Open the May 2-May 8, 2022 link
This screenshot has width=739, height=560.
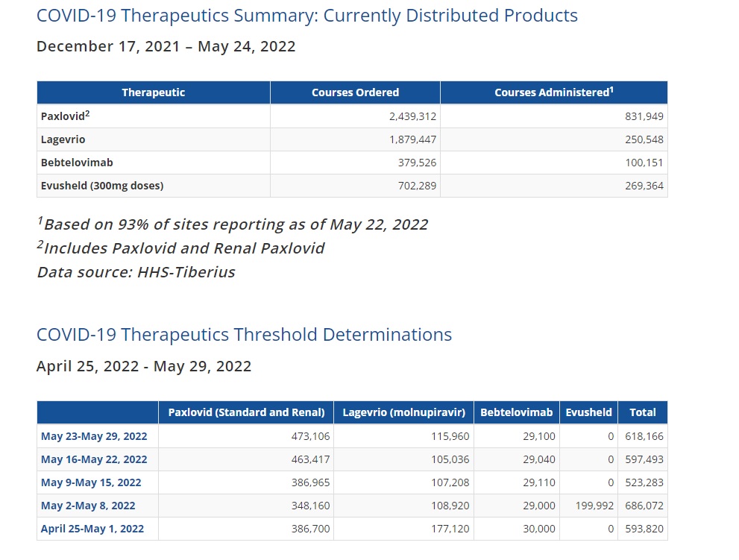tap(88, 506)
